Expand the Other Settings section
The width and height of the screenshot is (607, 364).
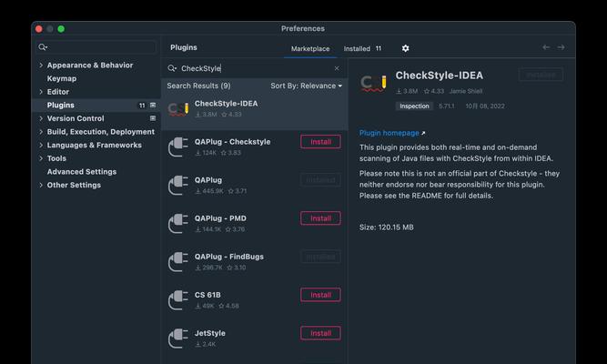click(41, 185)
